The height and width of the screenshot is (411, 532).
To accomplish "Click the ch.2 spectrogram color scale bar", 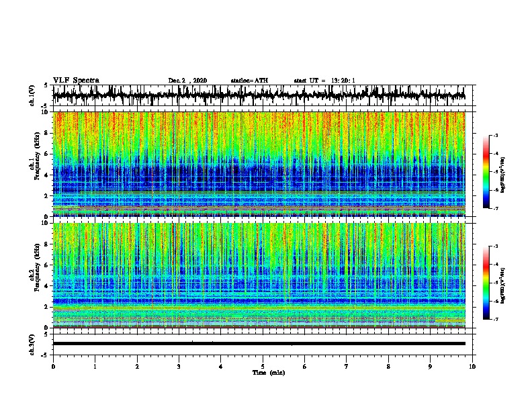I will (486, 283).
